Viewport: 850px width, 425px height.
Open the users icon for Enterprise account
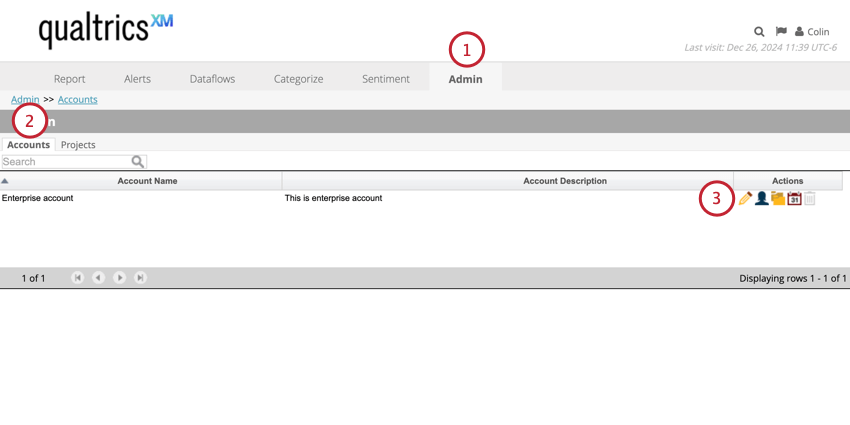tap(762, 198)
